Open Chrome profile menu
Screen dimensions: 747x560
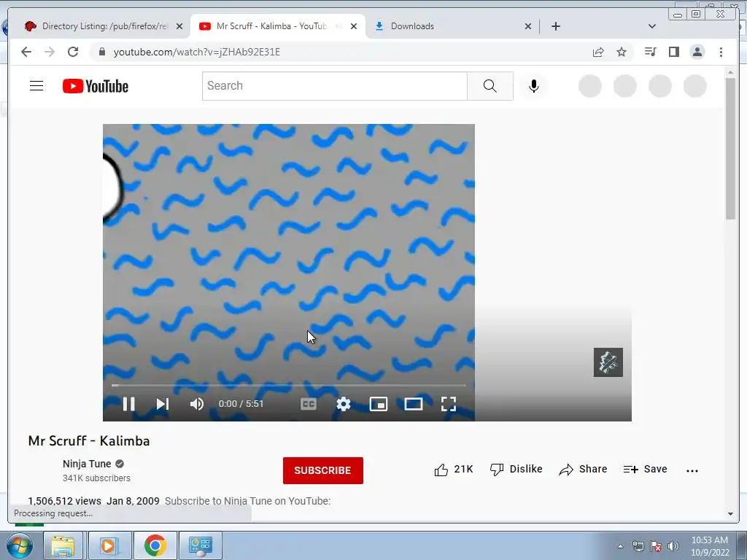tap(697, 52)
